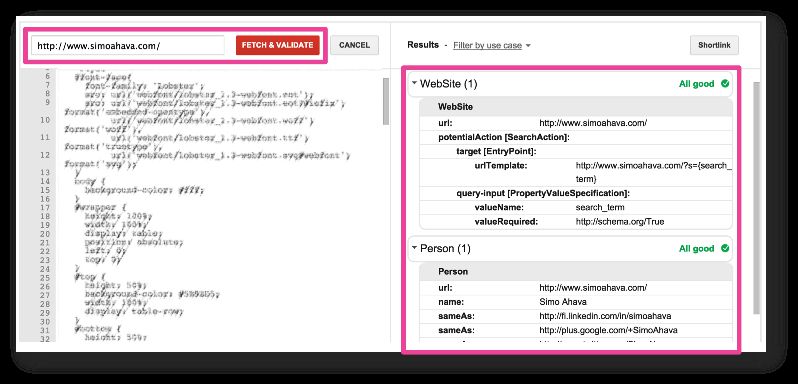
Task: Click the CANCEL button
Action: click(x=354, y=45)
